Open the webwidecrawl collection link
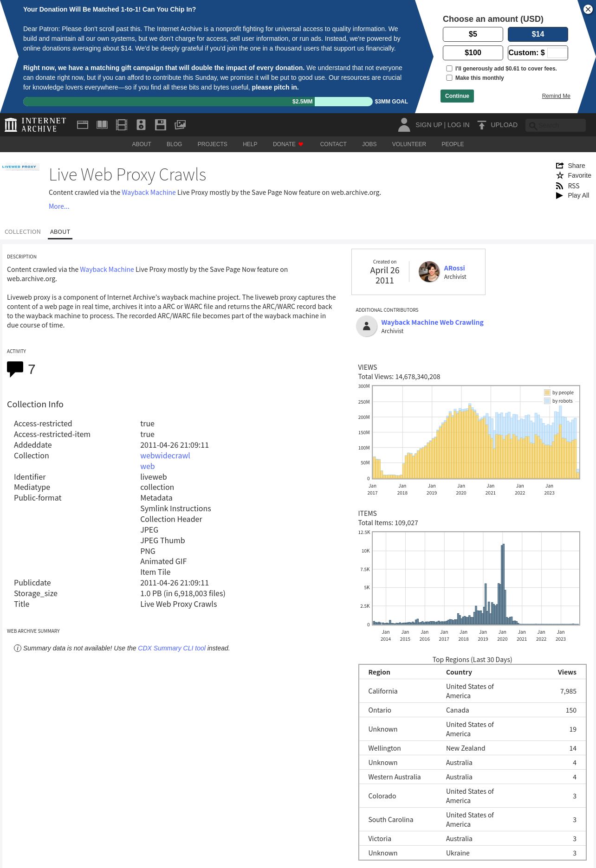The width and height of the screenshot is (596, 868). tap(165, 456)
